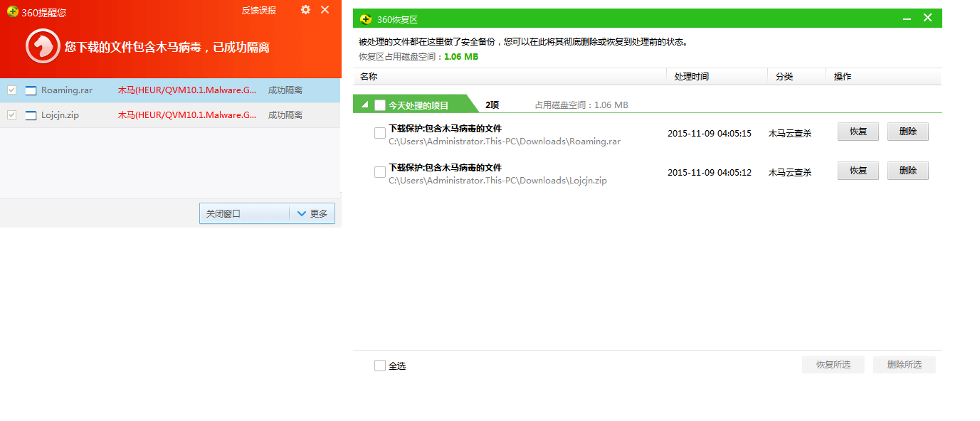
Task: Click 木马云查杀 category for Lojcjn.zip row
Action: [x=790, y=173]
